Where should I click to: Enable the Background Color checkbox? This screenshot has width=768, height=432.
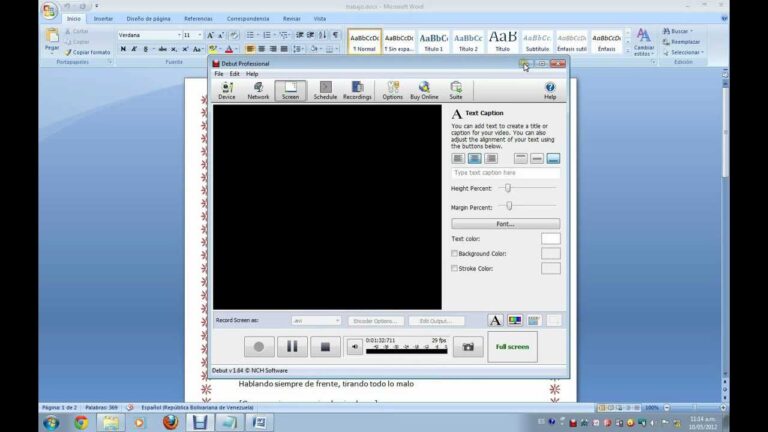pos(455,254)
